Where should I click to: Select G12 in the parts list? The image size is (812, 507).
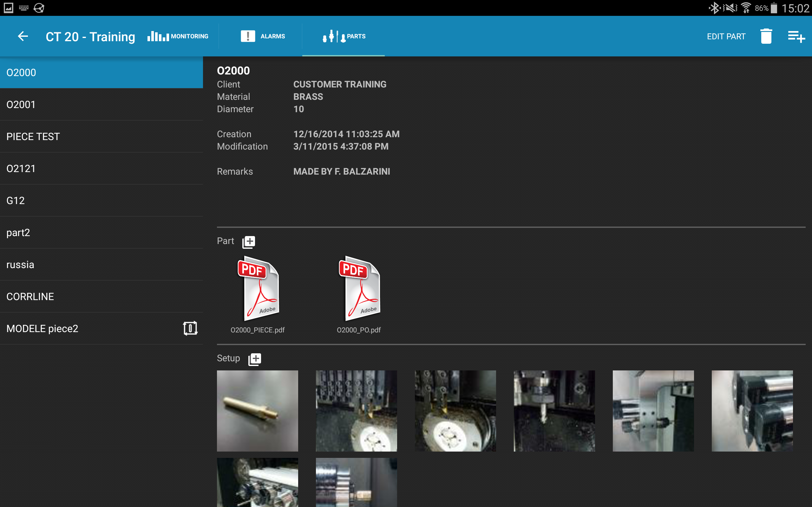pos(101,201)
